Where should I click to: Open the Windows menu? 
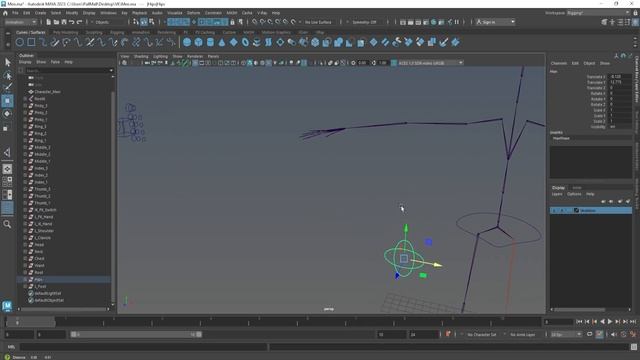[108, 13]
